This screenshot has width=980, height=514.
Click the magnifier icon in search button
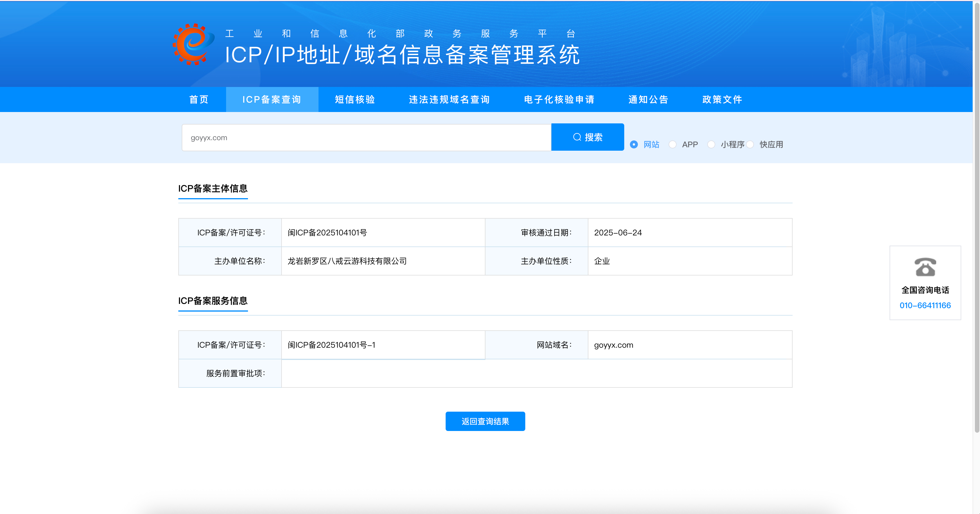pos(577,137)
